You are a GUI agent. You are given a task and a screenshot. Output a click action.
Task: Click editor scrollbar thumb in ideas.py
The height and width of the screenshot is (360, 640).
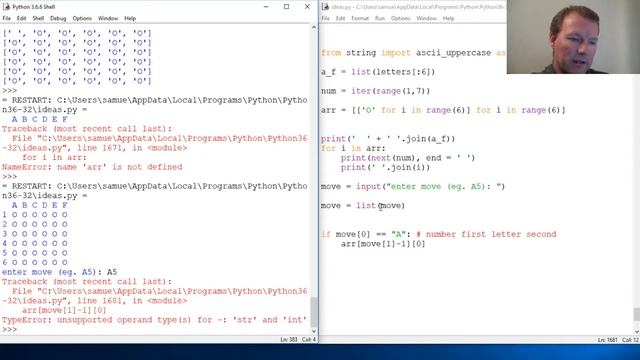tap(637, 314)
